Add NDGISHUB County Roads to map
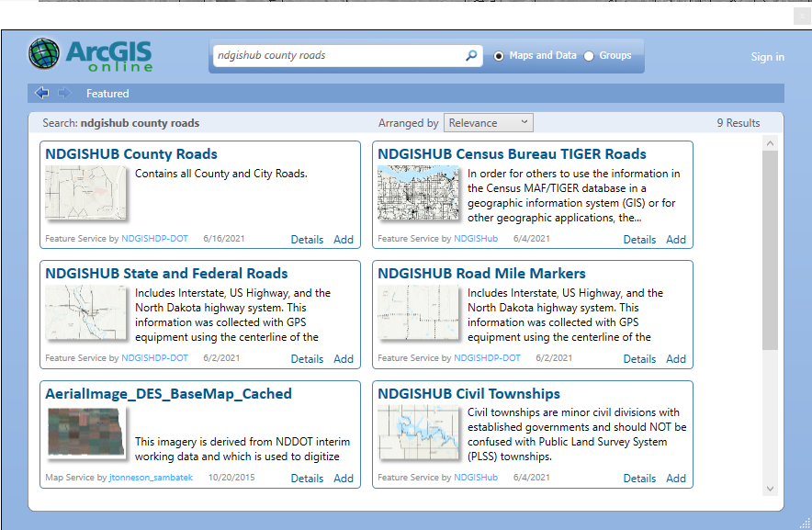Screen dimensions: 812x530 coord(344,240)
